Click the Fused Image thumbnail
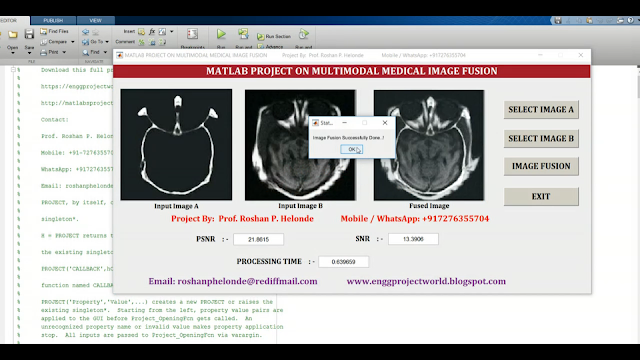The height and width of the screenshot is (360, 640). [x=429, y=145]
